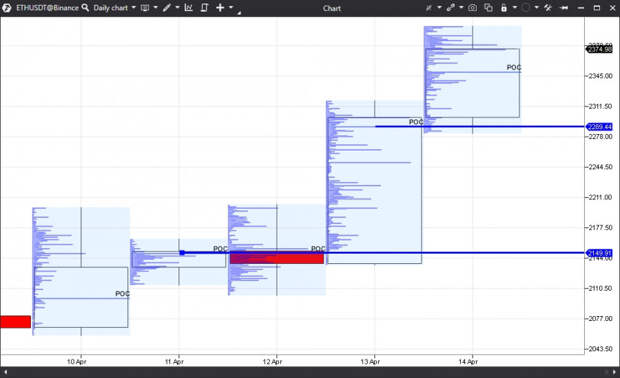Expand dropdown arrow next to the lock icon

coord(514,8)
